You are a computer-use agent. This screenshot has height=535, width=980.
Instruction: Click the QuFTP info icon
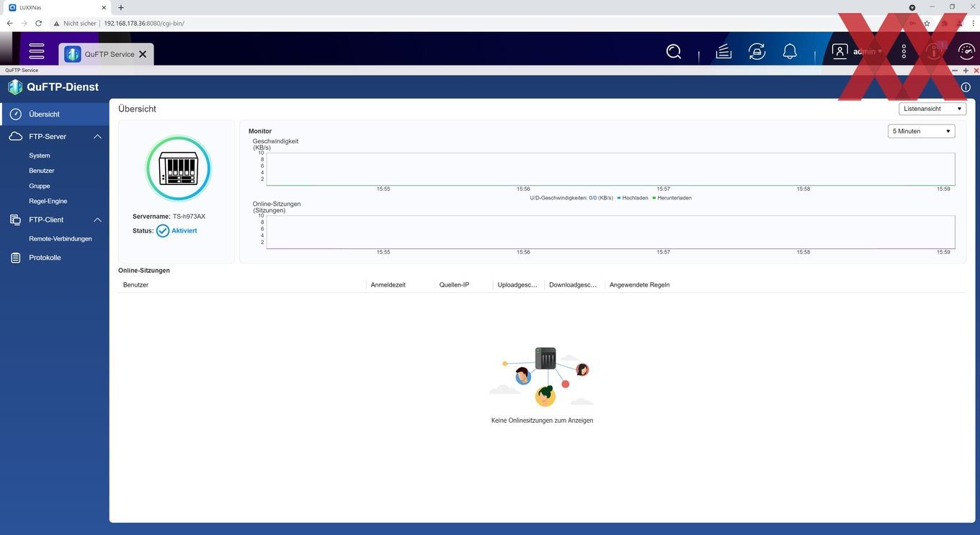coord(966,87)
